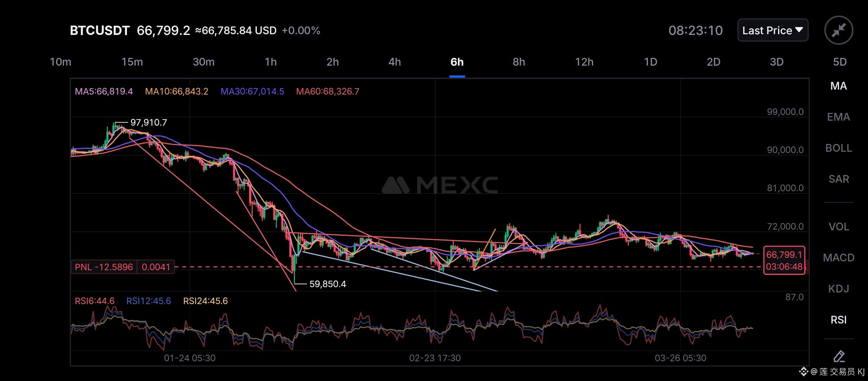Click the MA10:66,843.2 legend label
868x381 pixels.
tap(176, 92)
